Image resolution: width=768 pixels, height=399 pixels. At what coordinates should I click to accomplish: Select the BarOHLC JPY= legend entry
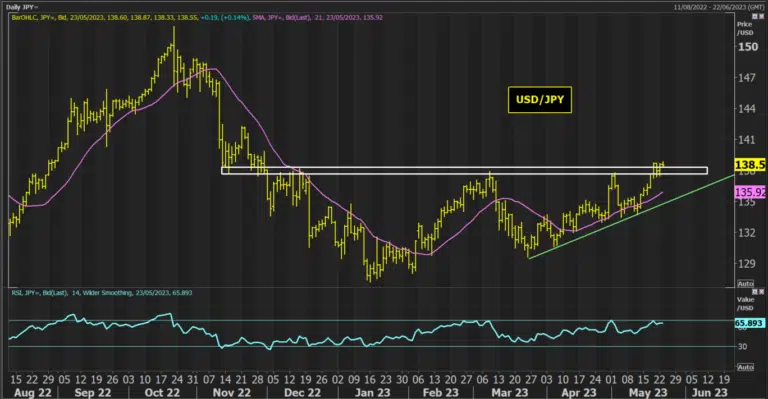[x=130, y=17]
